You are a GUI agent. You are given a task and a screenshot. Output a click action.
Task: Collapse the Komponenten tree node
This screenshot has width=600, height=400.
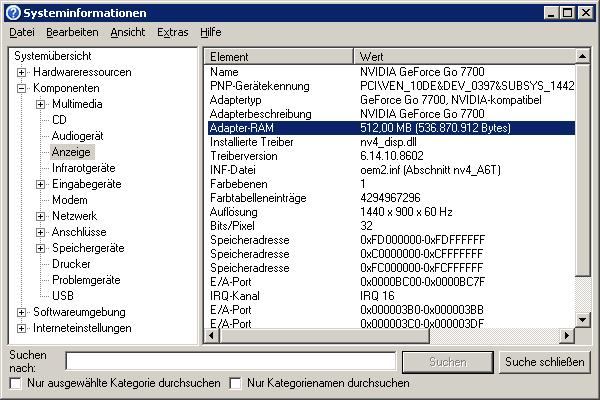pyautogui.click(x=21, y=88)
